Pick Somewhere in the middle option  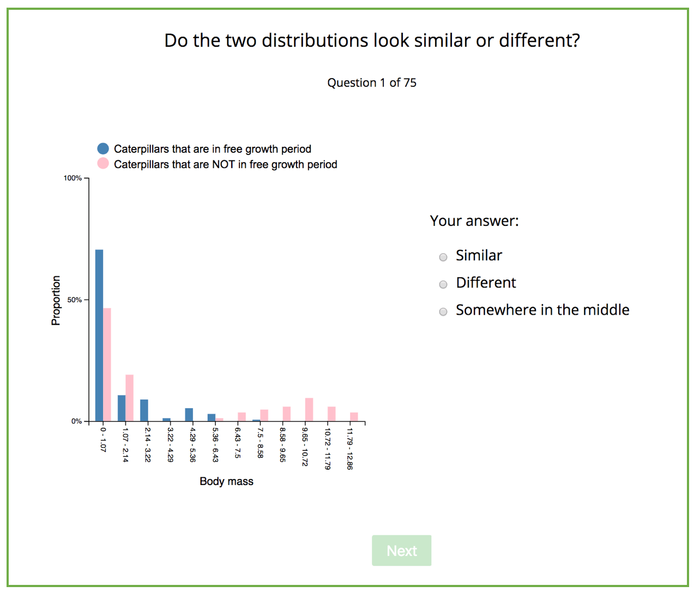point(443,312)
